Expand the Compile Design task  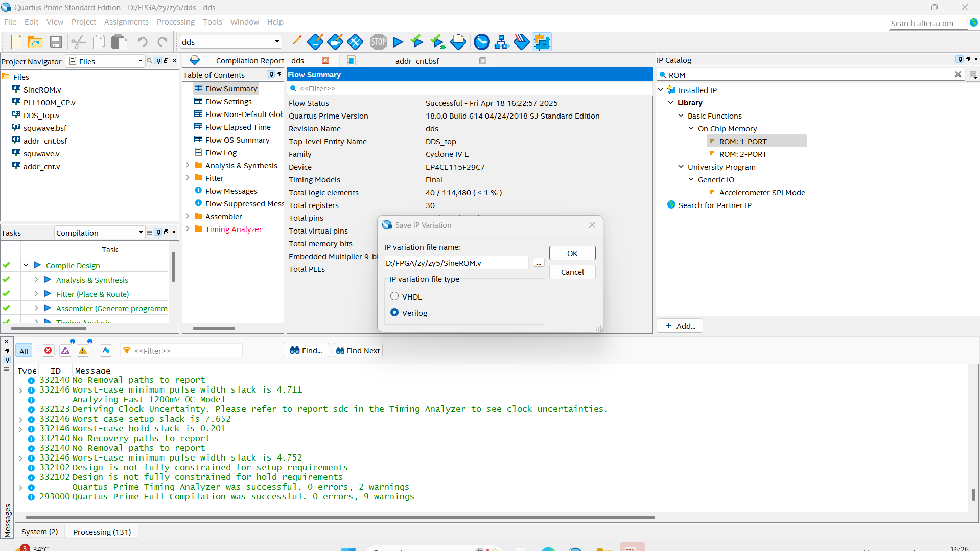pyautogui.click(x=26, y=265)
